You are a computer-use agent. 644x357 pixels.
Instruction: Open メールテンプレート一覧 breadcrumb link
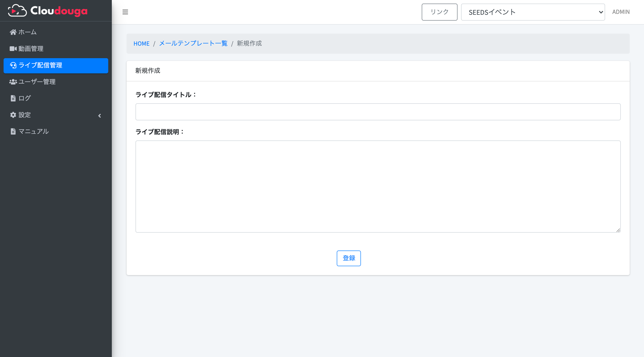pos(193,43)
